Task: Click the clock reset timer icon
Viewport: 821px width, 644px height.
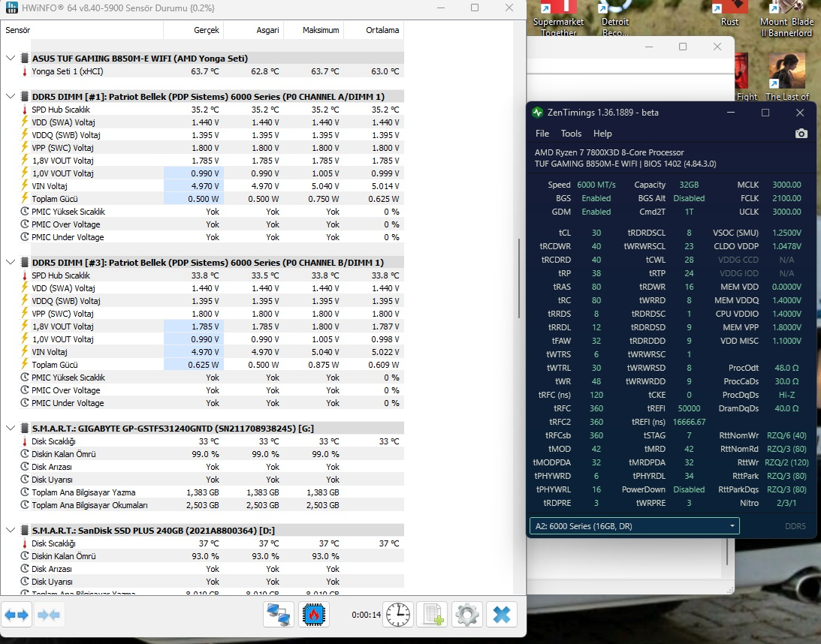Action: pos(398,615)
